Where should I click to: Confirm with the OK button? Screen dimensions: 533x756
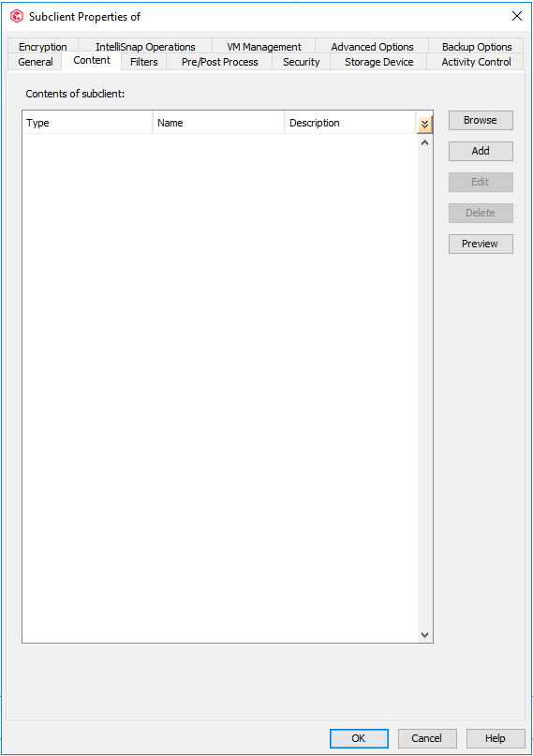[x=359, y=738]
